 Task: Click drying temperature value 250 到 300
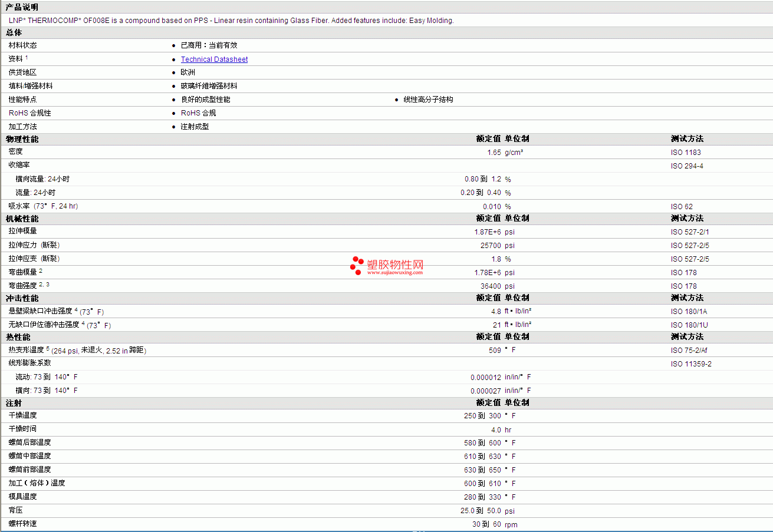tap(482, 416)
